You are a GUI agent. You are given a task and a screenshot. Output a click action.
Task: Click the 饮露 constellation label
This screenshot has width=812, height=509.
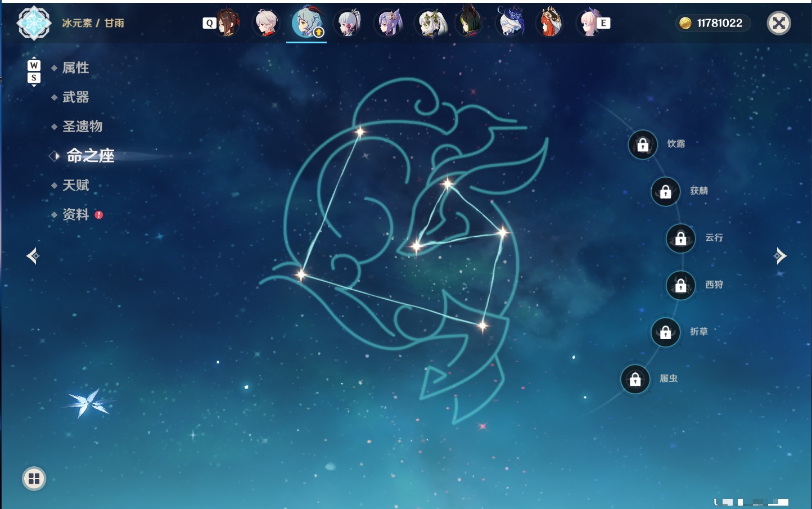point(676,144)
